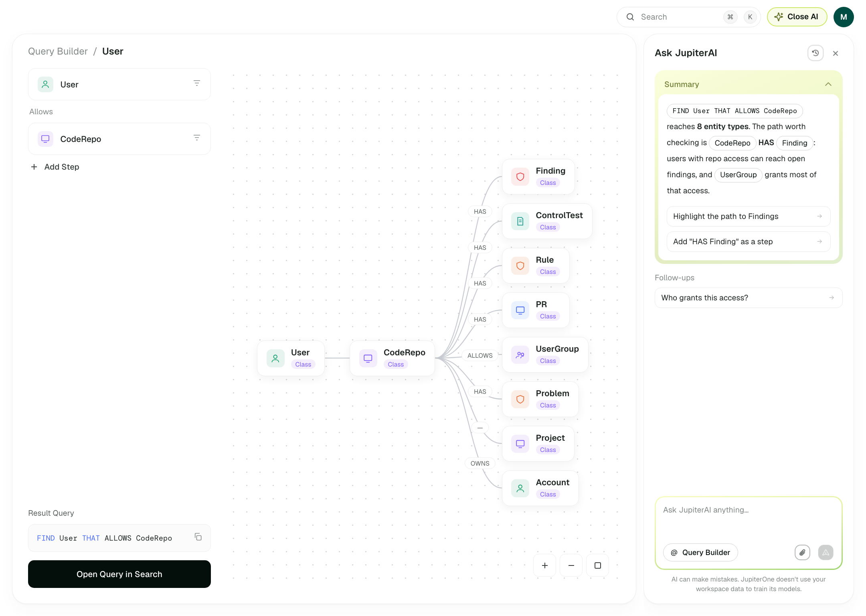Click the copy icon beside the Result Query

(198, 537)
